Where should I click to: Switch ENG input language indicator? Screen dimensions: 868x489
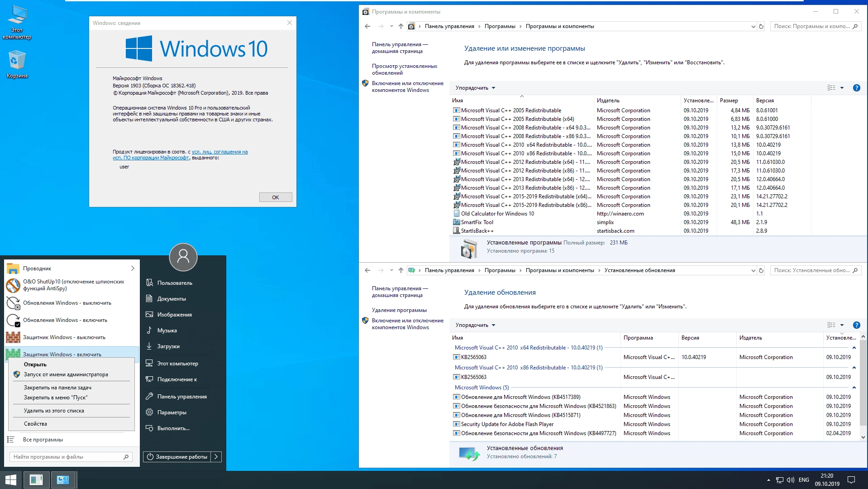pyautogui.click(x=804, y=480)
